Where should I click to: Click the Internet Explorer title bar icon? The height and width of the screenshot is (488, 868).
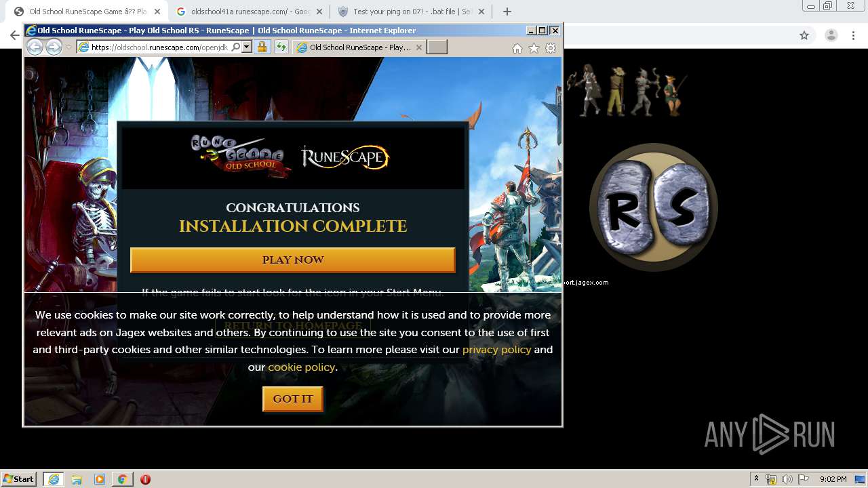31,30
